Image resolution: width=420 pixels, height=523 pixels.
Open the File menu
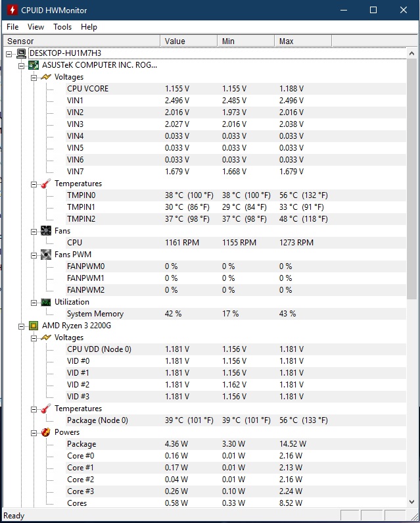click(12, 27)
